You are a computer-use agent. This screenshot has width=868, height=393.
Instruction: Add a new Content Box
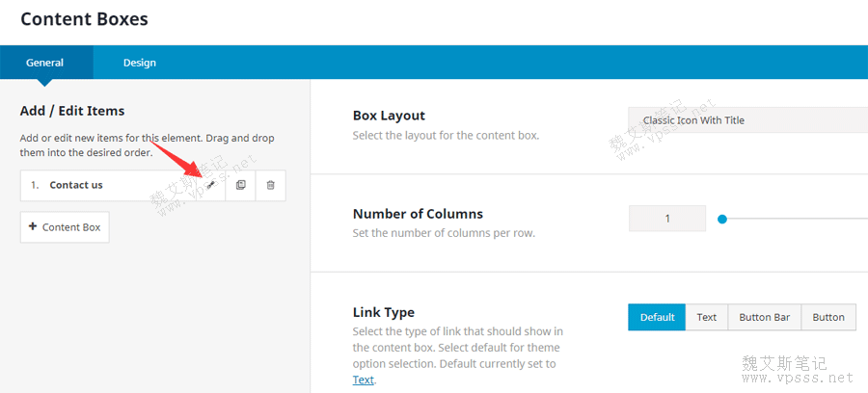pos(65,227)
